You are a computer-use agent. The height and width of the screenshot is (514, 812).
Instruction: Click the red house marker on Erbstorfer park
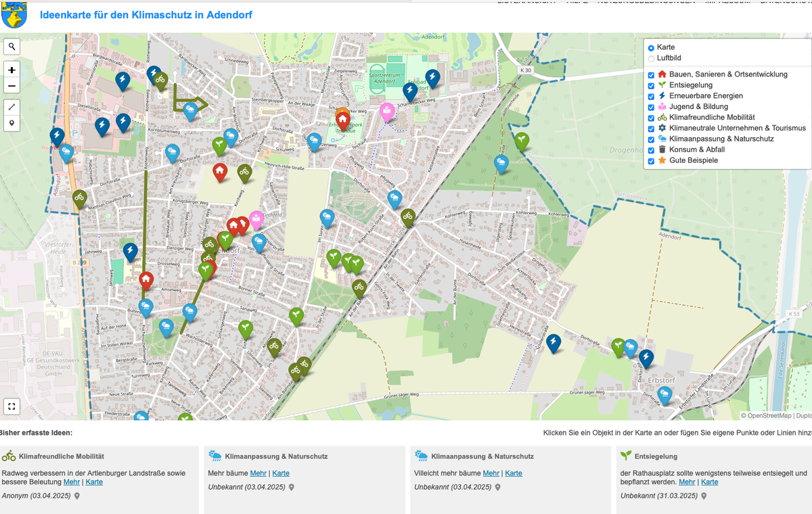343,120
